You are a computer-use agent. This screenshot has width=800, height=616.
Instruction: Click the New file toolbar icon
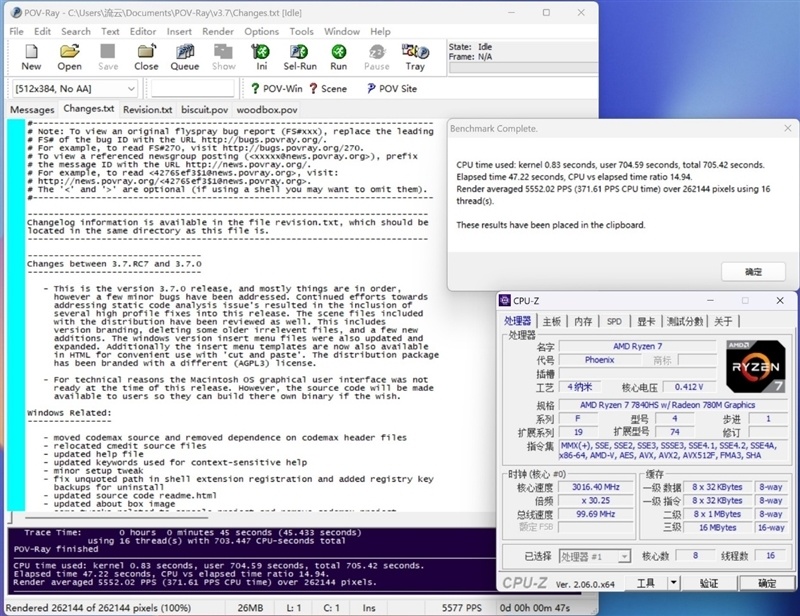coord(31,57)
